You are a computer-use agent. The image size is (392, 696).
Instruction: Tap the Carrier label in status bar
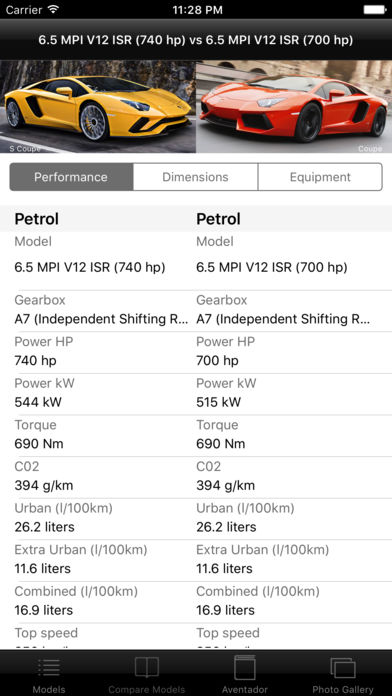pos(24,9)
